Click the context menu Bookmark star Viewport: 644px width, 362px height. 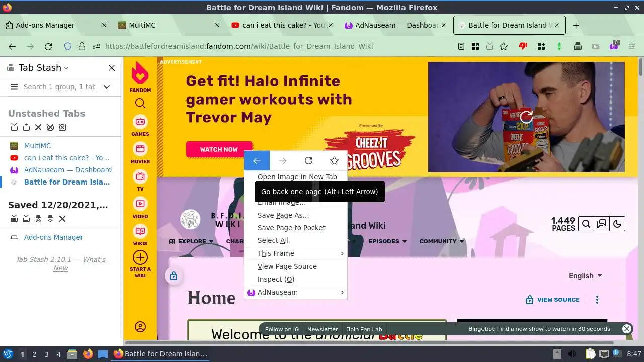click(x=334, y=161)
